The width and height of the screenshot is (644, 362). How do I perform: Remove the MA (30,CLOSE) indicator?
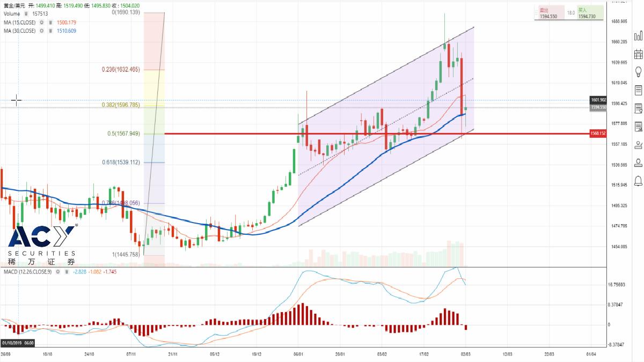(50, 31)
